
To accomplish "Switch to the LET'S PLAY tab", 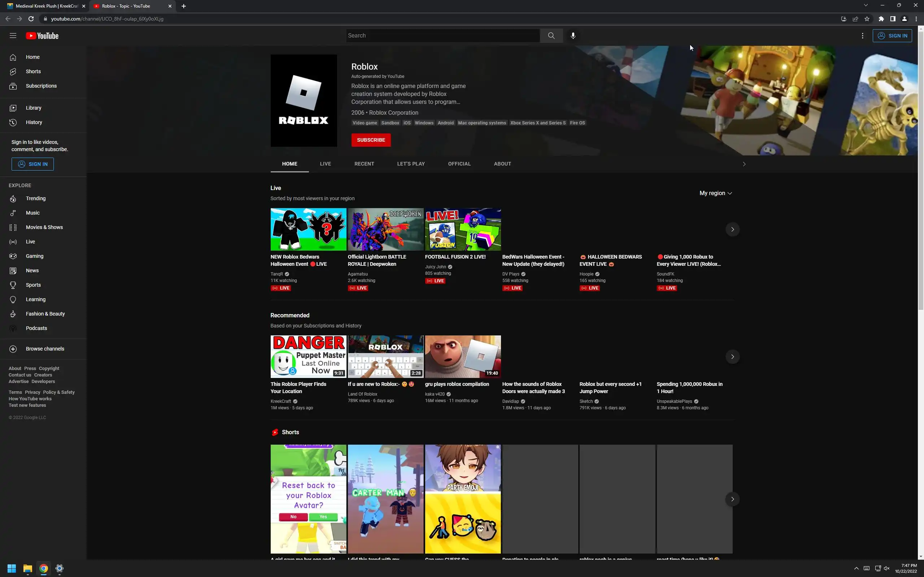I will [x=410, y=164].
